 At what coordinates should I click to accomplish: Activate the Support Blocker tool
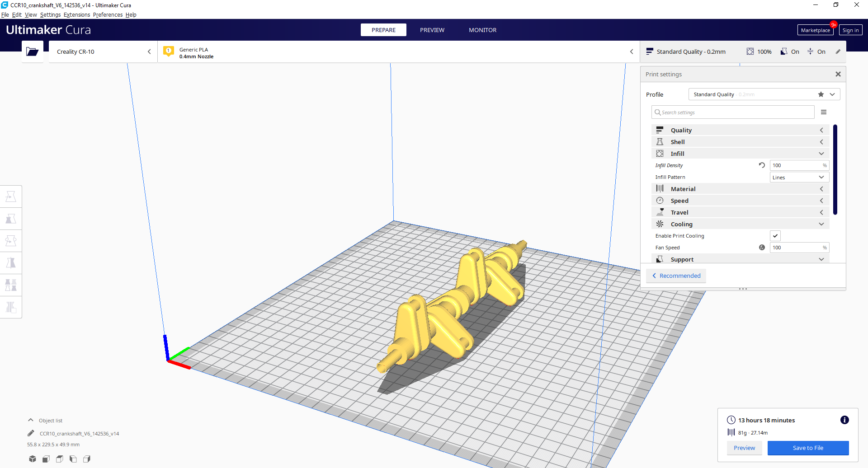click(11, 307)
